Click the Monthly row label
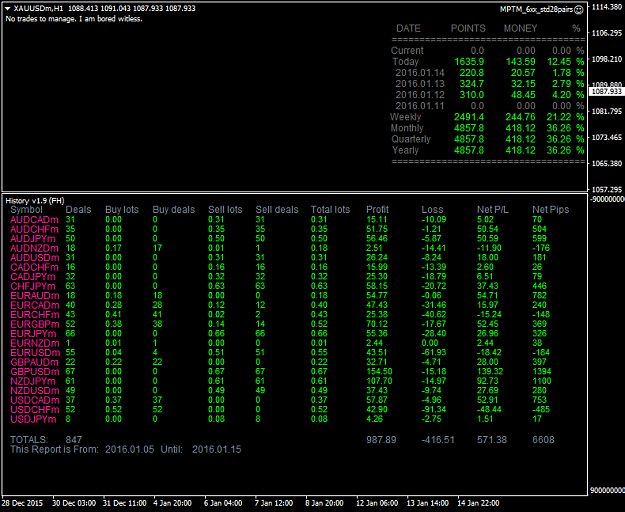 tap(407, 128)
